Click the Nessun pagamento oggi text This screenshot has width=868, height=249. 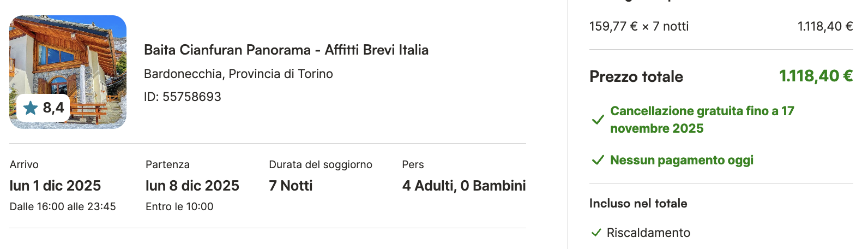[682, 160]
